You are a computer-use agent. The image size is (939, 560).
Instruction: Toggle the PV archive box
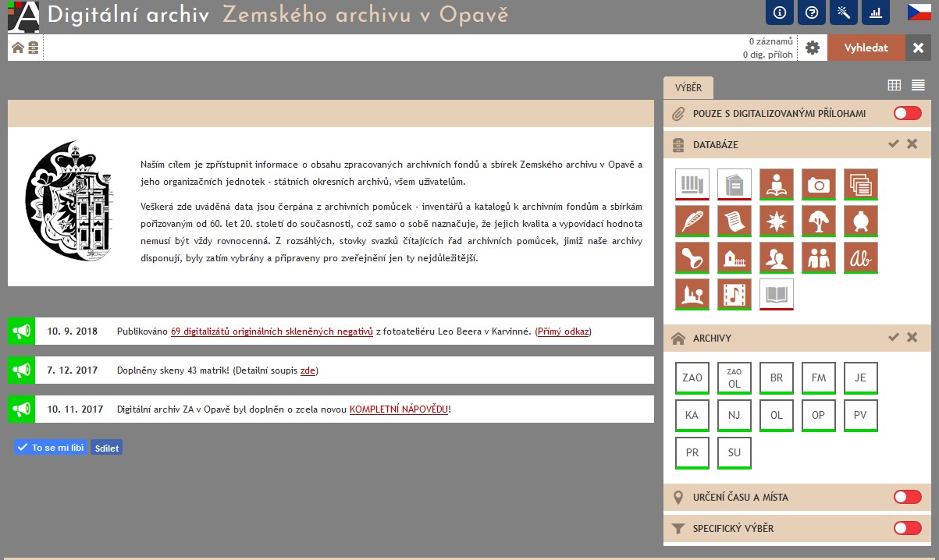pyautogui.click(x=861, y=416)
